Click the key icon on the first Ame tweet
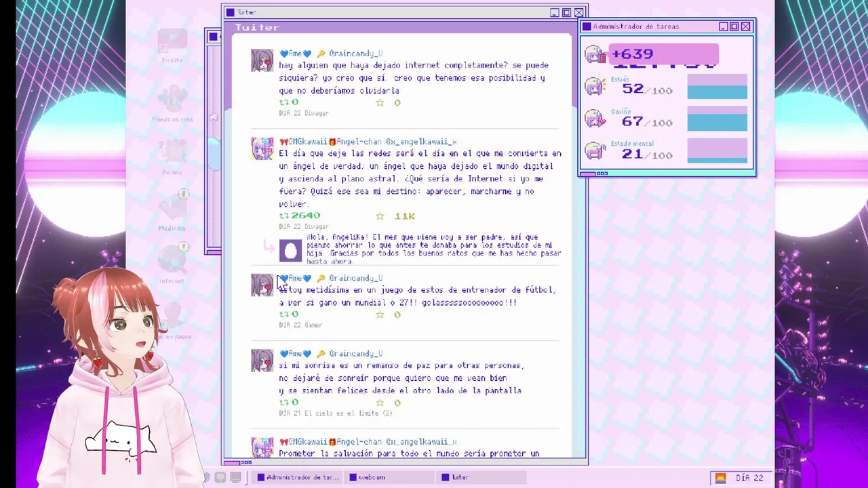 pyautogui.click(x=321, y=54)
